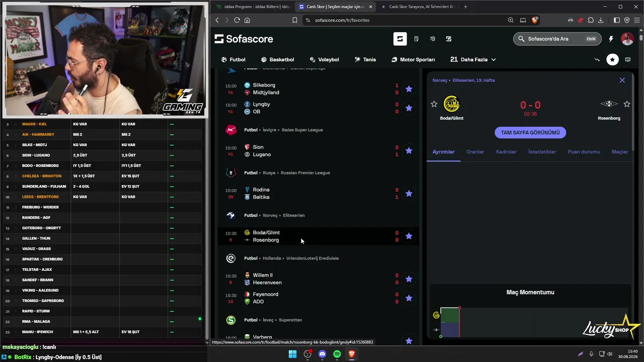Viewport: 644px width, 362px height.
Task: Open Discord from the taskbar
Action: [323, 354]
